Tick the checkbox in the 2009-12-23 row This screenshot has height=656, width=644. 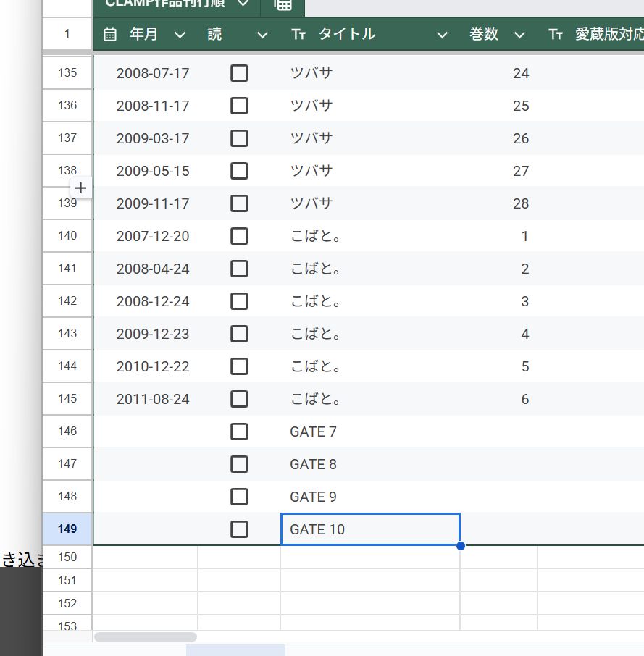[239, 335]
